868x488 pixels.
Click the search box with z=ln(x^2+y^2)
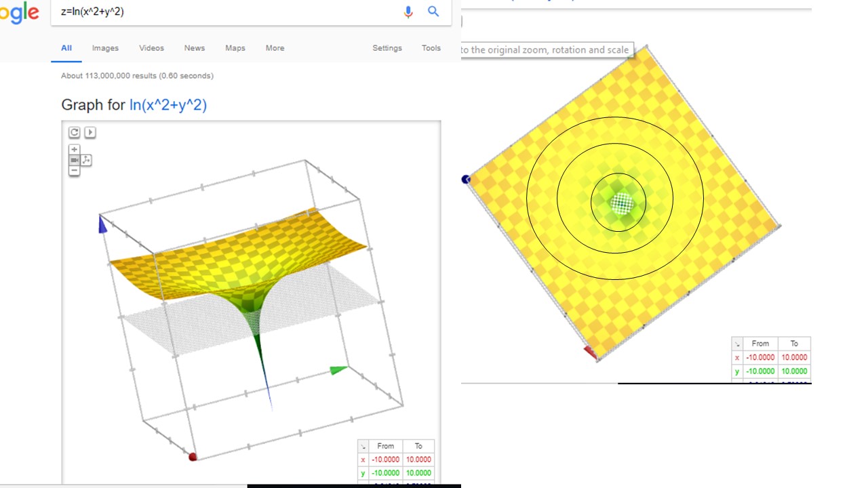tap(224, 12)
